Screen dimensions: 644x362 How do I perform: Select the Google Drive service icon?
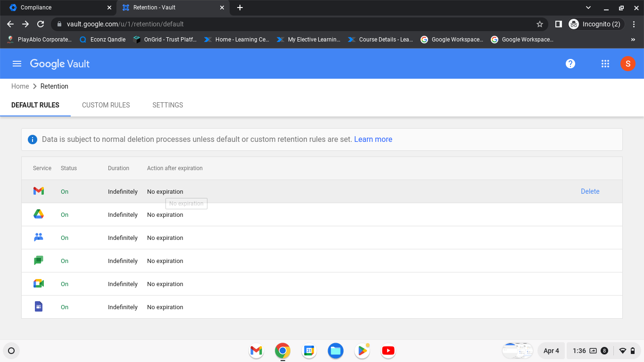(x=39, y=214)
